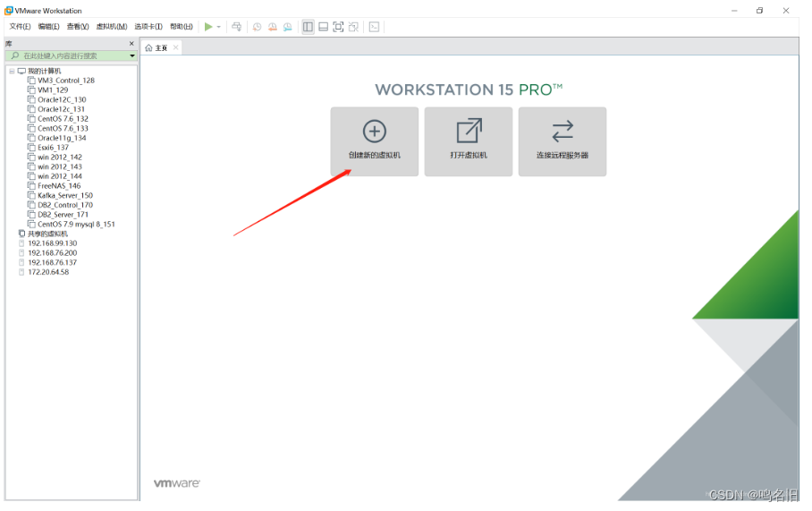The height and width of the screenshot is (511, 812).
Task: Open the power options dropdown arrow
Action: tap(218, 27)
